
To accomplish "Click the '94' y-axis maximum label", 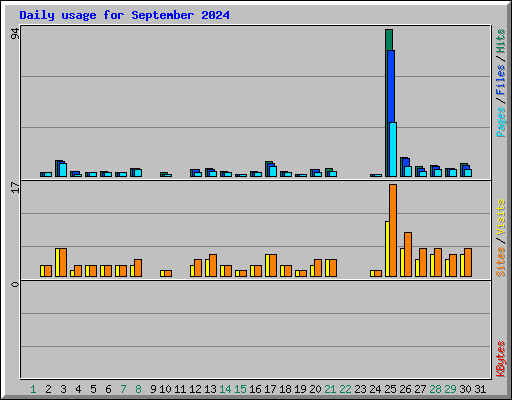I will pos(15,34).
